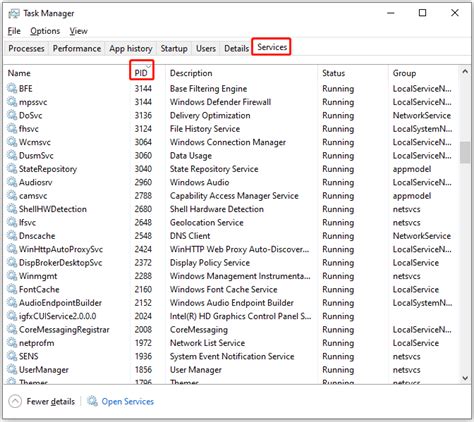Switch to the Processes tab
474x422 pixels.
pos(26,48)
